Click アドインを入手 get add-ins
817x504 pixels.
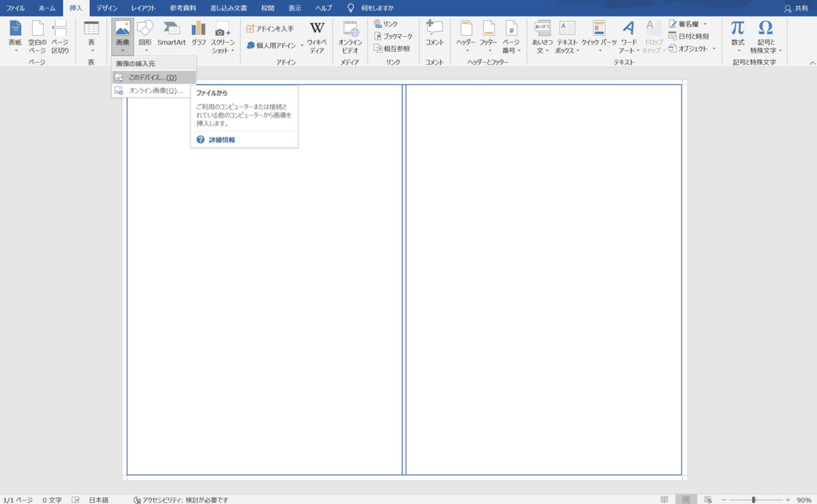click(x=270, y=29)
